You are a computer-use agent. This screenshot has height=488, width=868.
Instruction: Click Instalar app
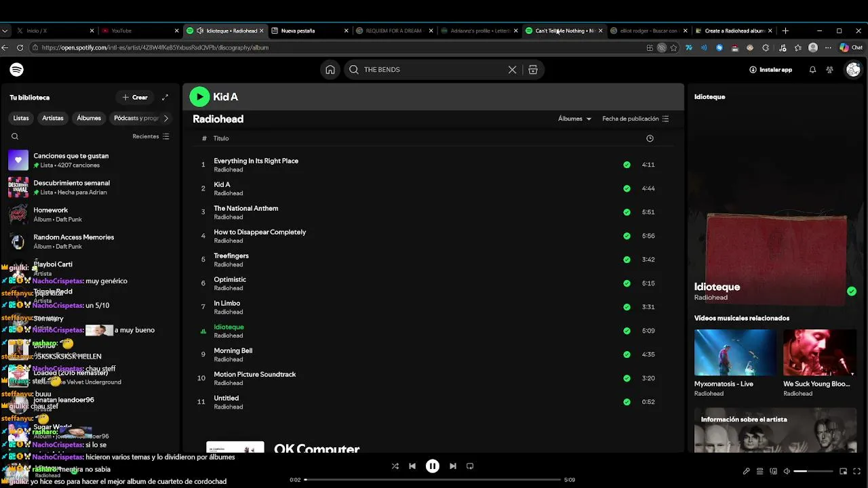[x=770, y=70]
